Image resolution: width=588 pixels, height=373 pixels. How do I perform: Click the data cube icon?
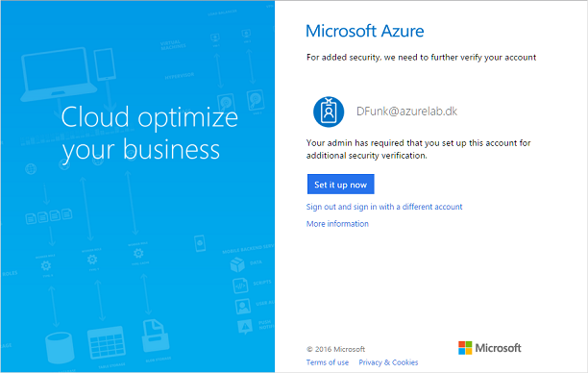[x=237, y=264]
